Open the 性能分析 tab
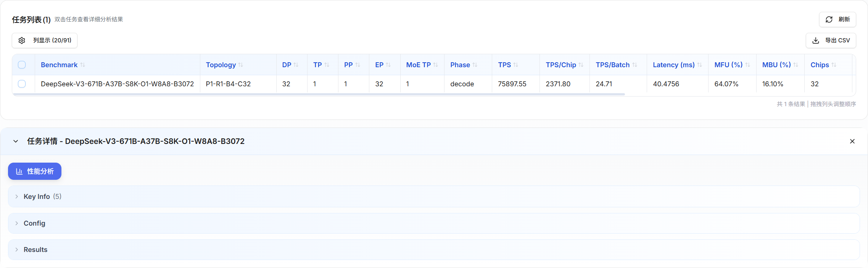 (35, 171)
